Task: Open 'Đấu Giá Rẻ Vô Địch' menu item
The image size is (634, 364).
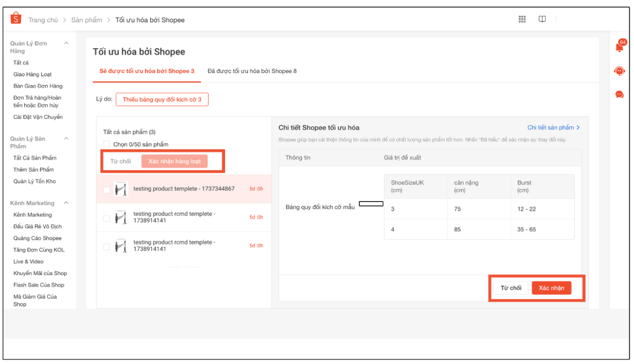Action: click(x=38, y=227)
